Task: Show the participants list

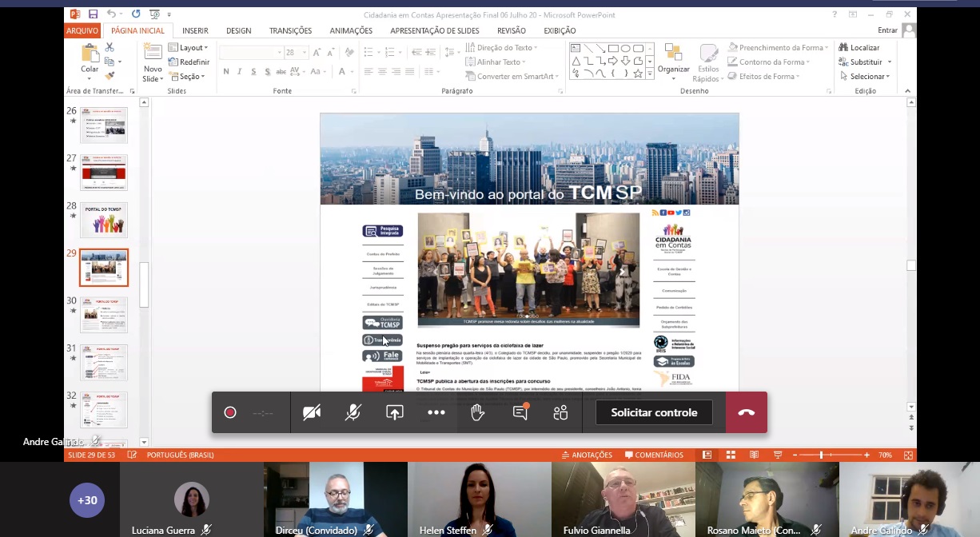Action: (560, 412)
